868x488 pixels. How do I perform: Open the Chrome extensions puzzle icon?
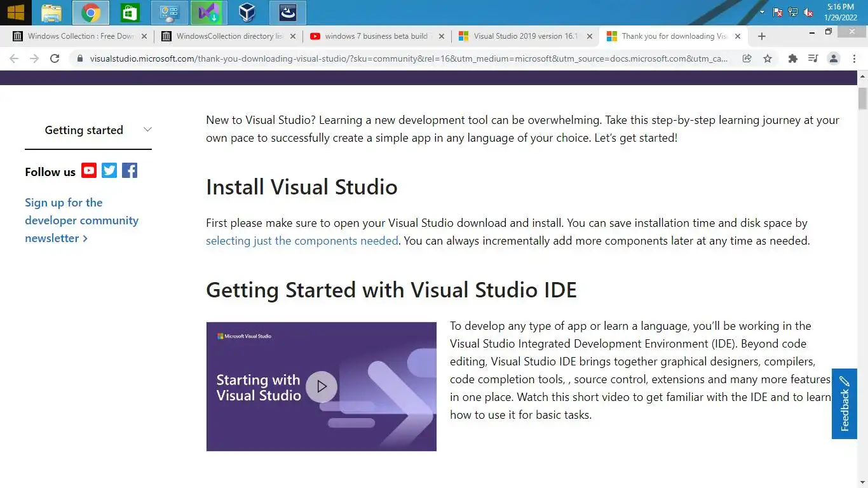point(792,58)
